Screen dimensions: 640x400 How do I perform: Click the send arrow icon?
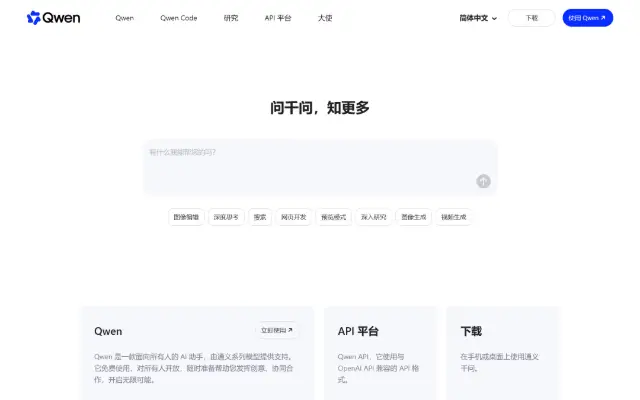[483, 181]
